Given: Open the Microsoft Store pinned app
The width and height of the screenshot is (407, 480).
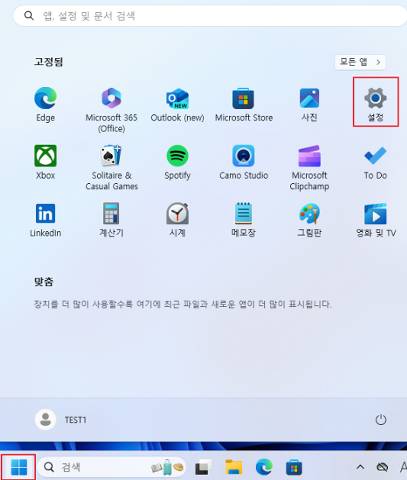Looking at the screenshot, I should tap(244, 105).
